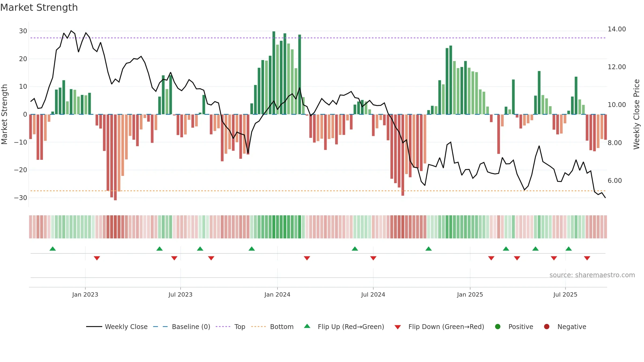The width and height of the screenshot is (644, 362).
Task: Click the dark red Negative circle icon in legend
Action: click(547, 327)
